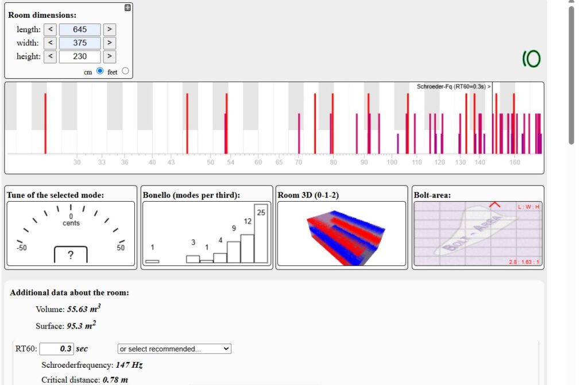
Task: Select the Bonello bar labeled 9
Action: coord(234,252)
